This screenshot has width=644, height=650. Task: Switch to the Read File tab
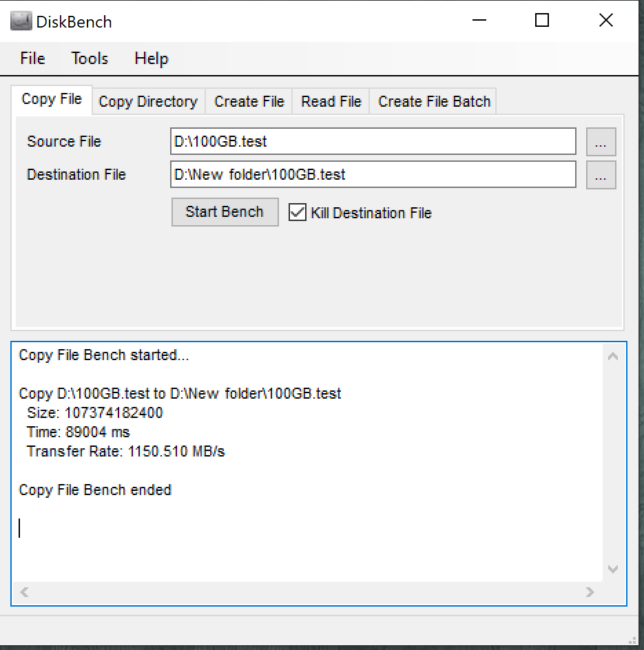click(x=331, y=102)
